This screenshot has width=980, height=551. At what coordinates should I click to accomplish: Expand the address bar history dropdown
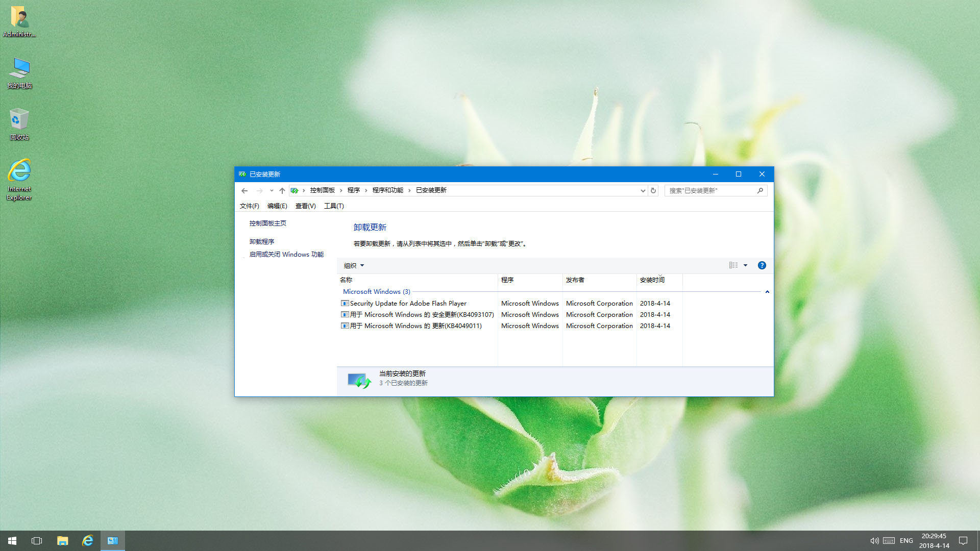point(643,190)
